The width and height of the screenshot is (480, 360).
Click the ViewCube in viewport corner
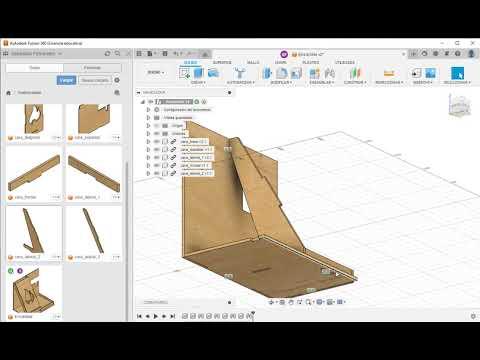click(459, 106)
